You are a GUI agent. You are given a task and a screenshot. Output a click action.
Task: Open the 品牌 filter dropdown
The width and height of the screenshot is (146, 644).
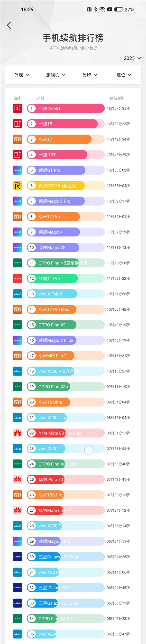pyautogui.click(x=90, y=75)
